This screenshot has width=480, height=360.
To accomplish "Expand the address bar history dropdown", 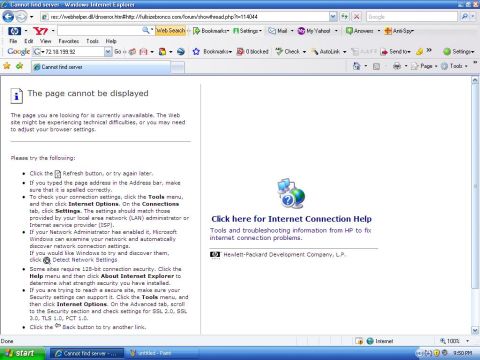I will click(333, 16).
